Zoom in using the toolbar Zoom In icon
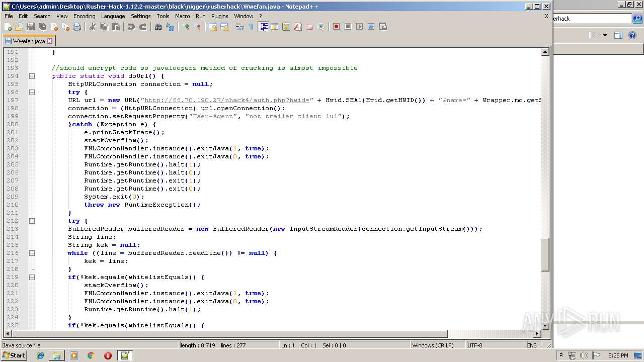Image resolution: width=644 pixels, height=362 pixels. 186,27
